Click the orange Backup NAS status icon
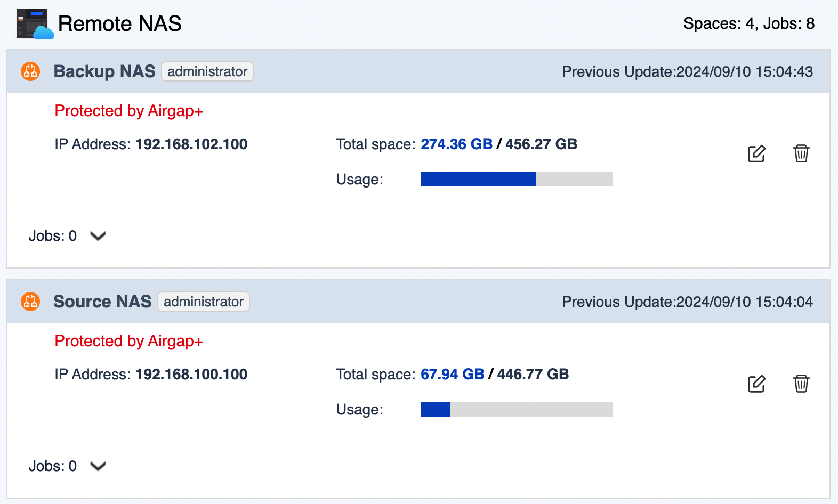The width and height of the screenshot is (838, 504). point(30,71)
